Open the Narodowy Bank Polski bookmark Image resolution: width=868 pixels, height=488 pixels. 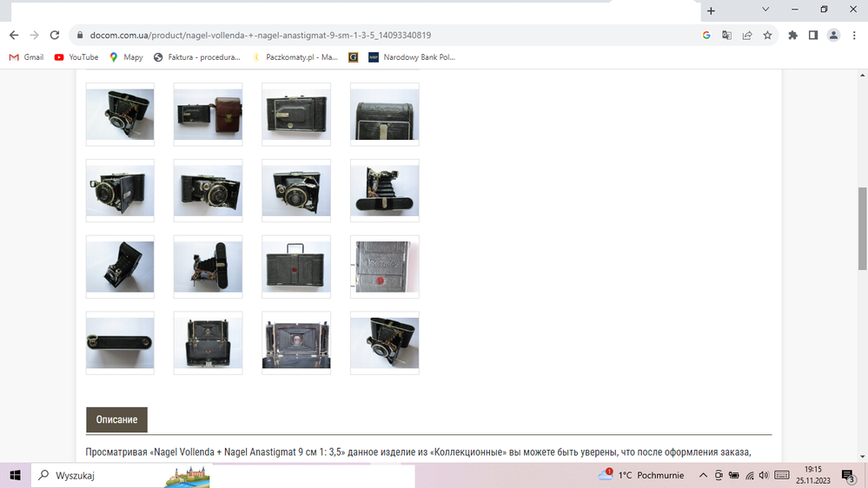tap(412, 57)
